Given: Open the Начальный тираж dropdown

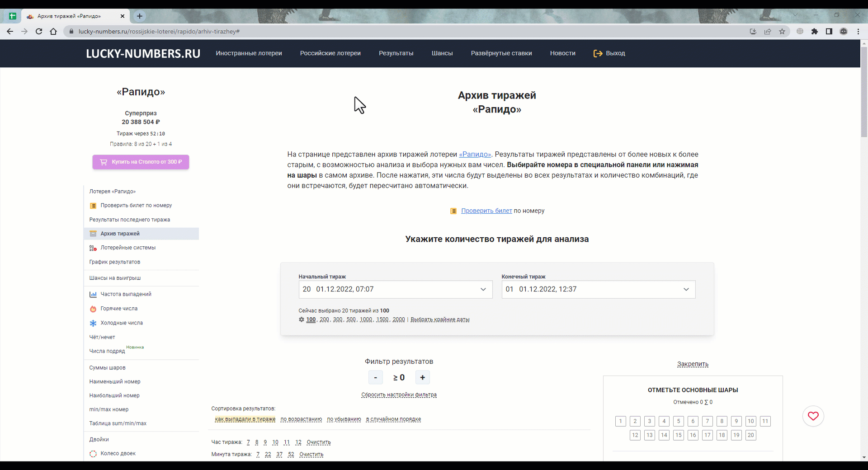Looking at the screenshot, I should click(395, 290).
